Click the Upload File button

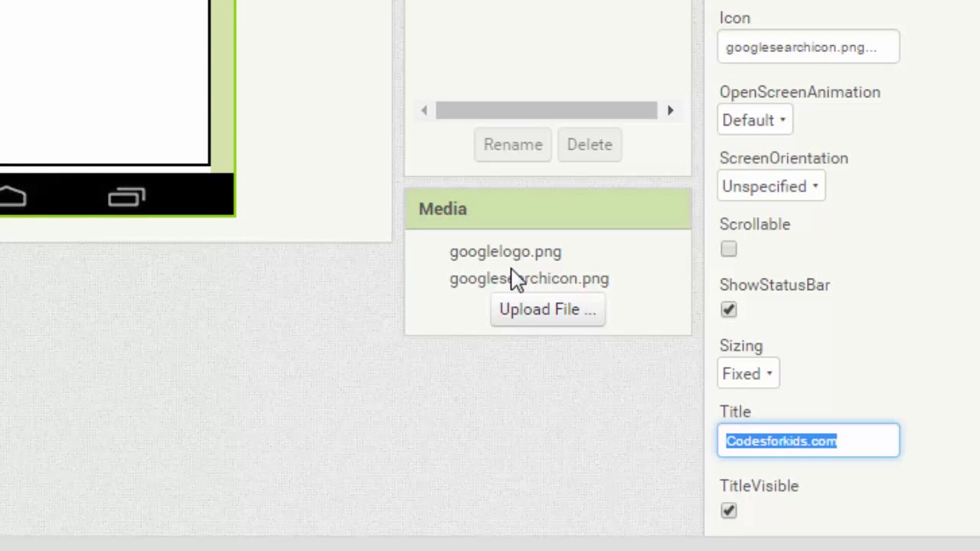pyautogui.click(x=547, y=309)
